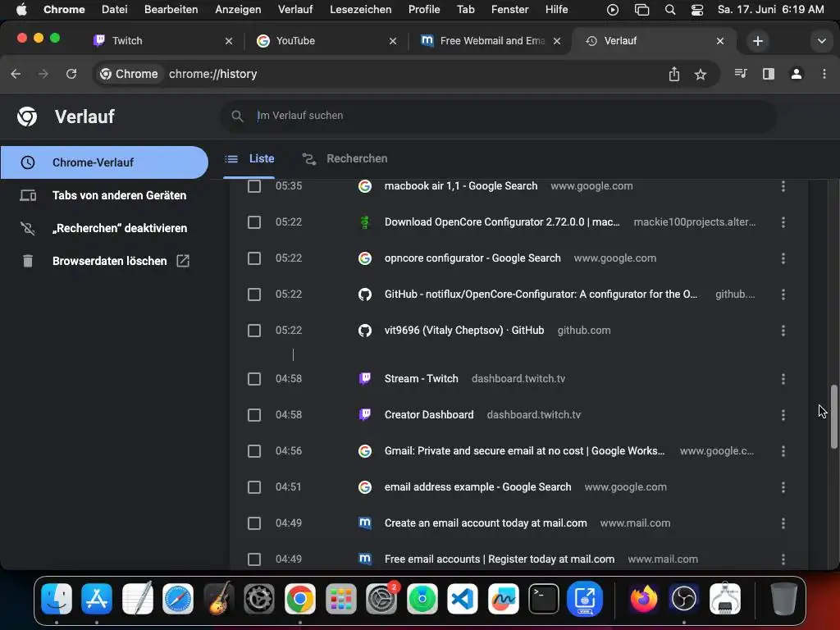Click the Chrome logo beside Verlauf heading
The height and width of the screenshot is (630, 840).
pyautogui.click(x=27, y=116)
